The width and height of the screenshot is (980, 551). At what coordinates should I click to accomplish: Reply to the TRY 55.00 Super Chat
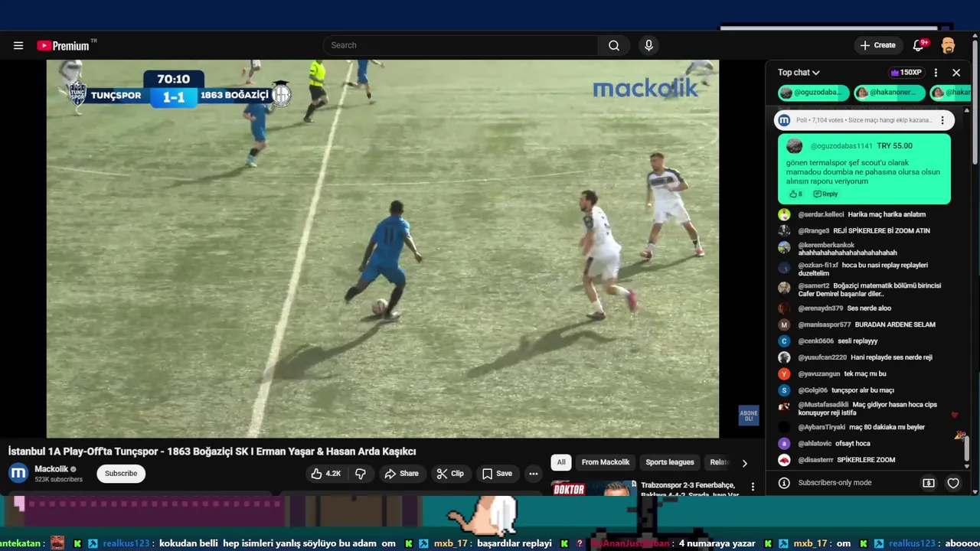tap(826, 194)
